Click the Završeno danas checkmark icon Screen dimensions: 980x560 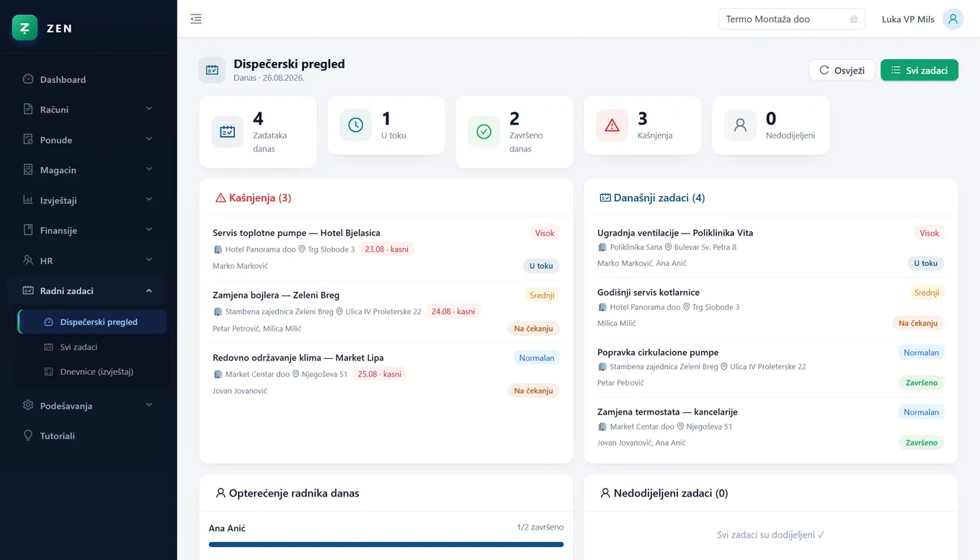484,132
